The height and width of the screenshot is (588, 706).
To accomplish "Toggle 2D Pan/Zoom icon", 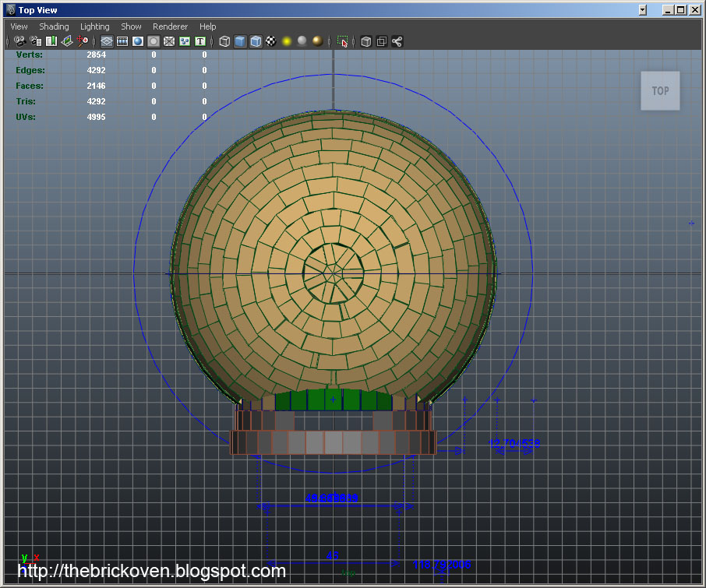I will click(x=83, y=41).
